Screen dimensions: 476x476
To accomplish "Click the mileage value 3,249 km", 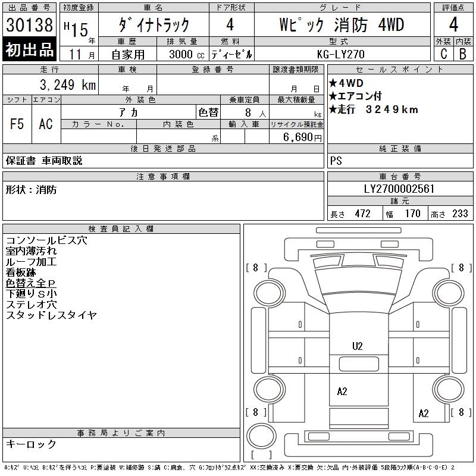I will click(68, 84).
